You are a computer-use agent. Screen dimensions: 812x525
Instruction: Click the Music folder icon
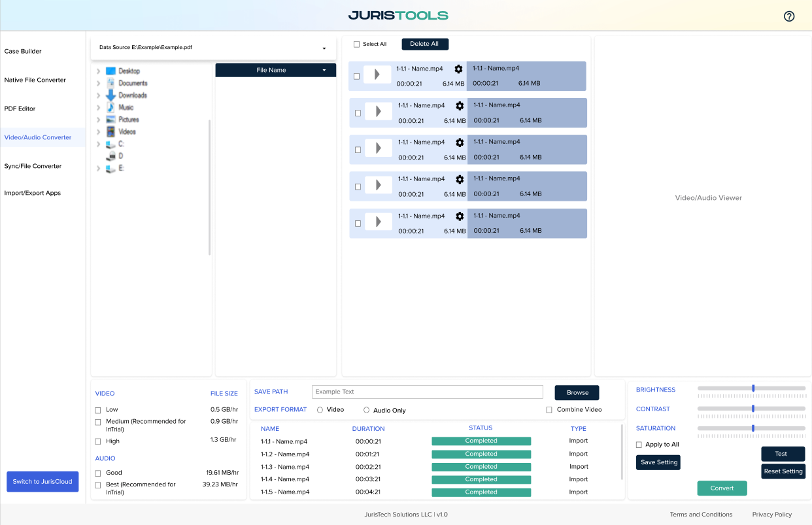(x=110, y=107)
